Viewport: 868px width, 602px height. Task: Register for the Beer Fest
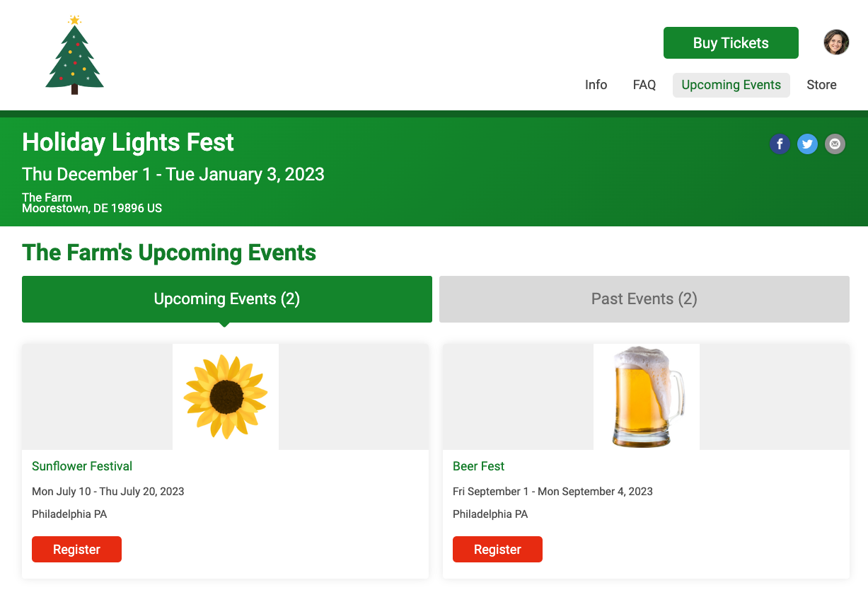coord(497,550)
